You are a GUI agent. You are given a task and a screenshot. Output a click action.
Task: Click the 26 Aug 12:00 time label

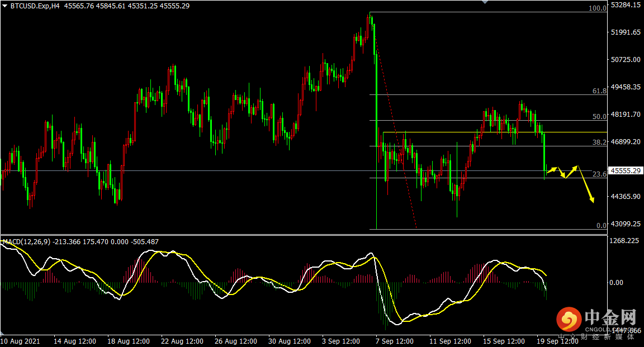[236, 341]
